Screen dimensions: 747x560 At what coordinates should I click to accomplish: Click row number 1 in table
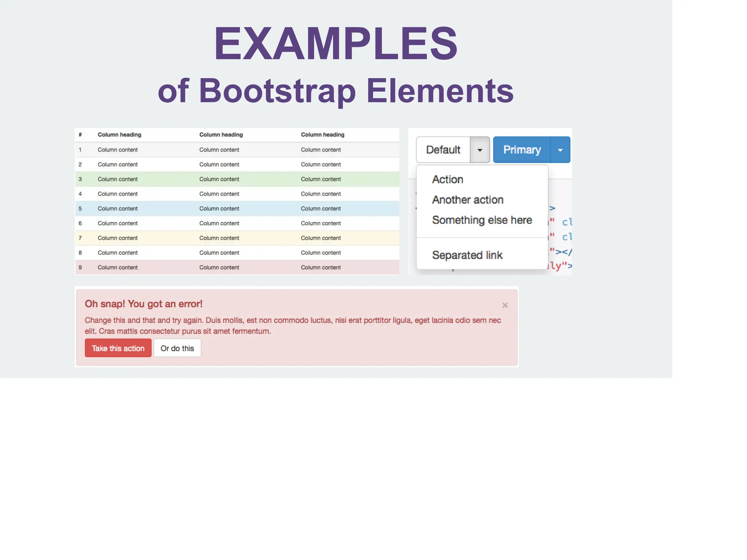click(237, 150)
